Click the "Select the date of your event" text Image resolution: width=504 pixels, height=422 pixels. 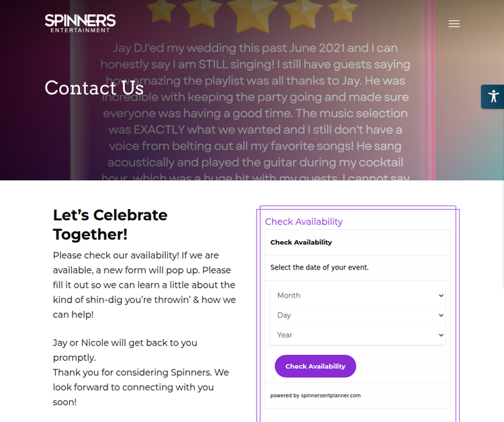pos(319,267)
